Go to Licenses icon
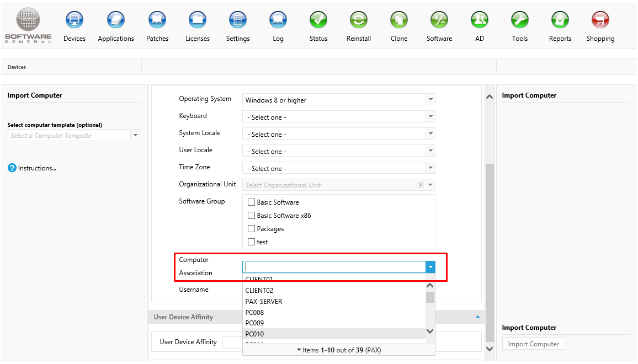 pyautogui.click(x=198, y=21)
